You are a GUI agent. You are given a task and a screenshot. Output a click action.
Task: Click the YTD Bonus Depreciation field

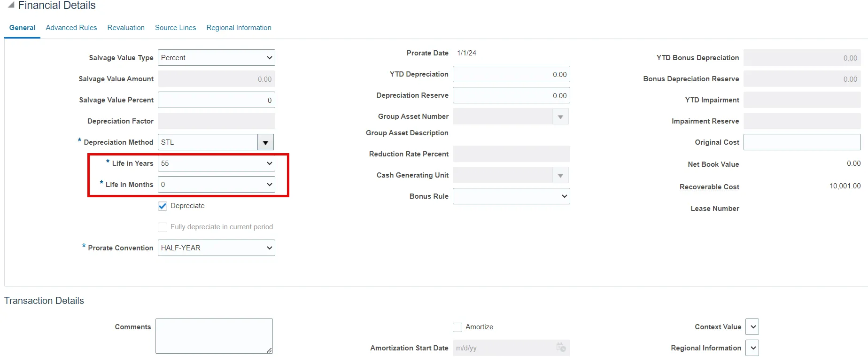[802, 58]
